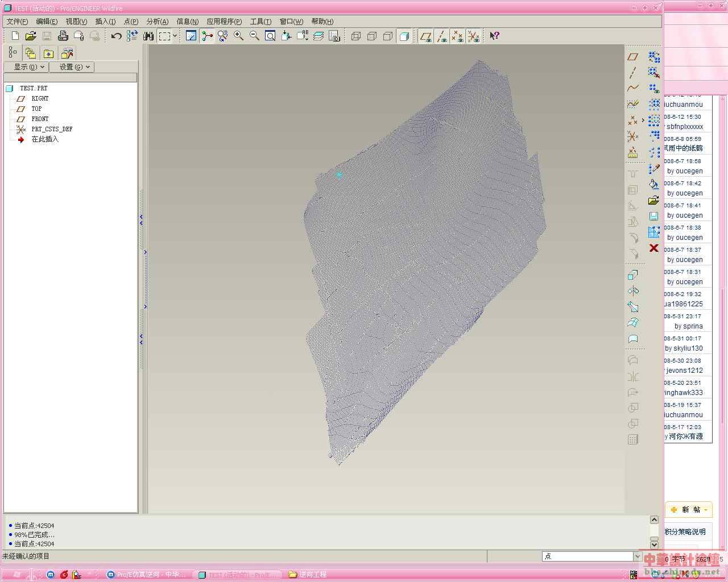Viewport: 728px width, 582px height.
Task: Toggle datum axes display on/off
Action: coord(441,36)
